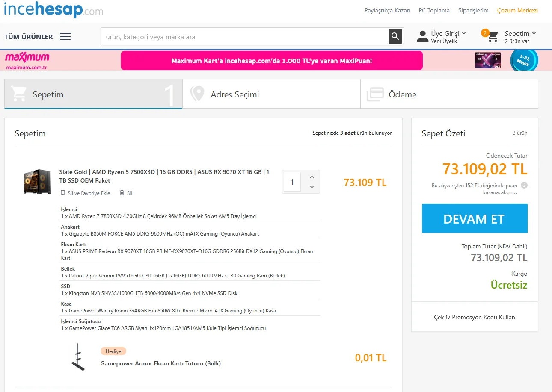Click Çek & Promosyon Kodu Kullan
This screenshot has width=552, height=392.
click(x=475, y=317)
